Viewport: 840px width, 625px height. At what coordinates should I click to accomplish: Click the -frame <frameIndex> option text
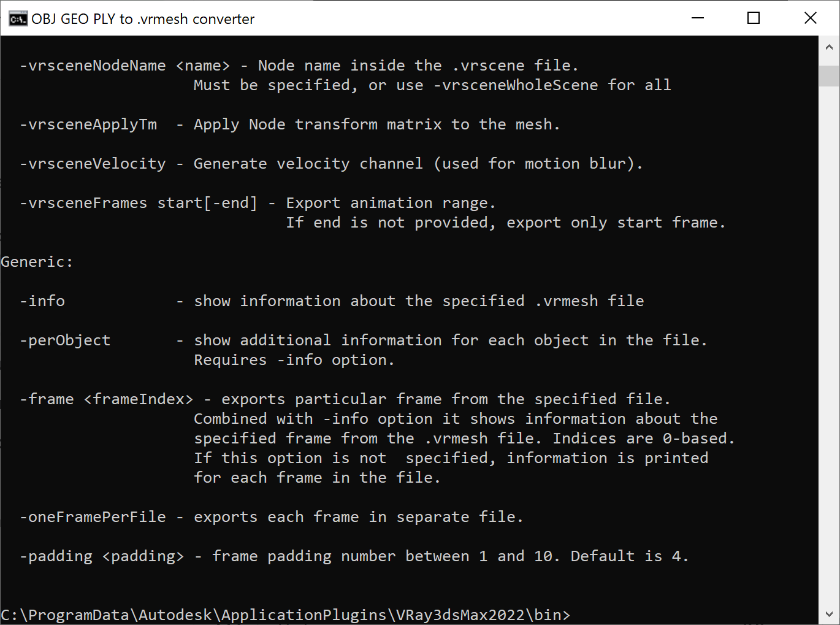pyautogui.click(x=107, y=399)
